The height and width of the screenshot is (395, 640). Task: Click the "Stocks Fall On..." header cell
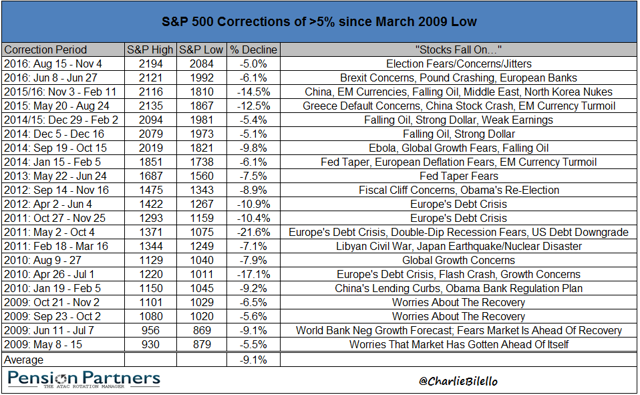[458, 50]
